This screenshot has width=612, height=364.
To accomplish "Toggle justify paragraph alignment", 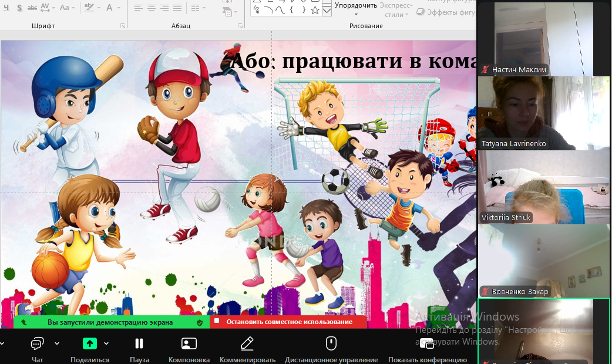I will coord(177,8).
